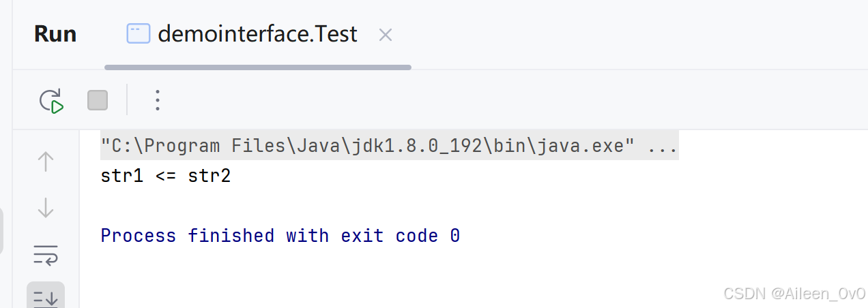
Task: Close the demointerface.Test tab
Action: click(x=386, y=35)
